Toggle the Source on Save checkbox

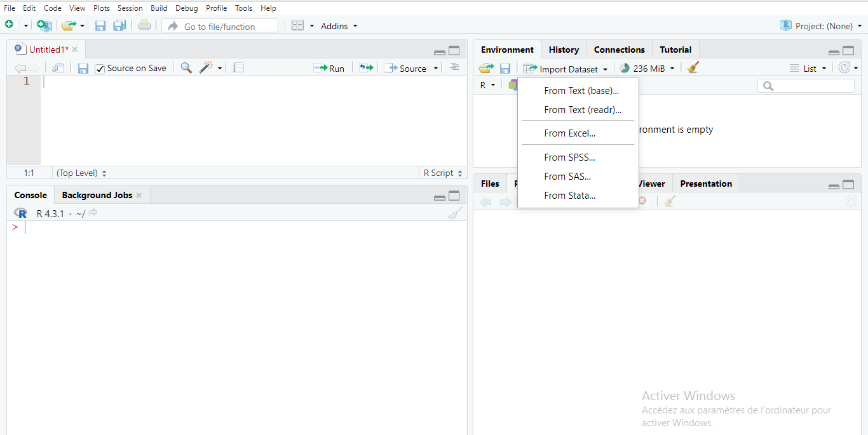pyautogui.click(x=100, y=69)
